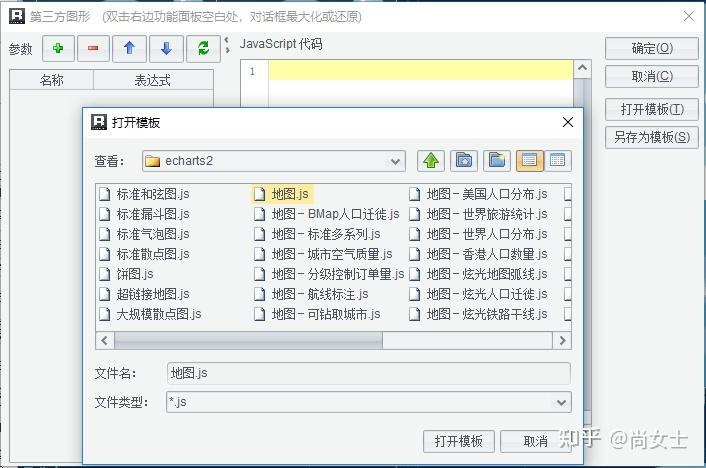The image size is (706, 468).
Task: Switch to list view toggle
Action: 530,161
